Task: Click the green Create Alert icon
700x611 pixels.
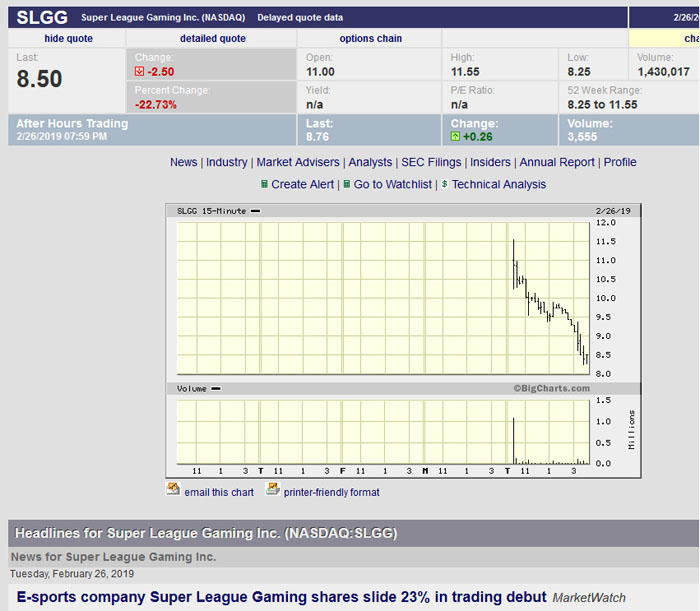Action: click(x=264, y=184)
